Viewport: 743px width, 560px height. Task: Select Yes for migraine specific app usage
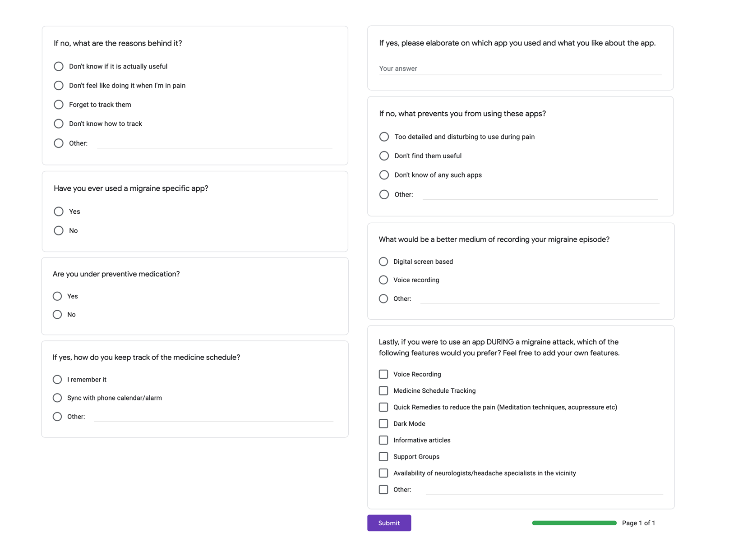(x=59, y=211)
